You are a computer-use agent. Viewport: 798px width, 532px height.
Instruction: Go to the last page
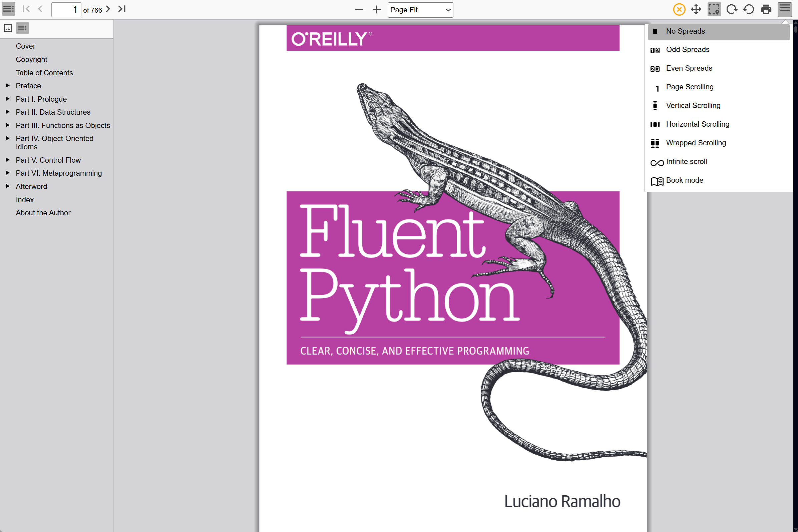click(x=122, y=9)
